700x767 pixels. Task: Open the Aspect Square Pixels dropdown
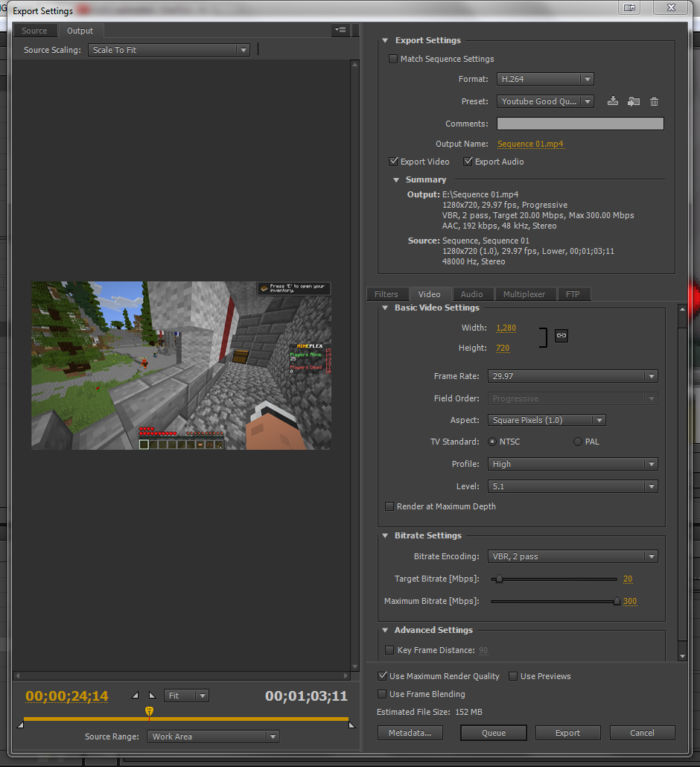547,420
